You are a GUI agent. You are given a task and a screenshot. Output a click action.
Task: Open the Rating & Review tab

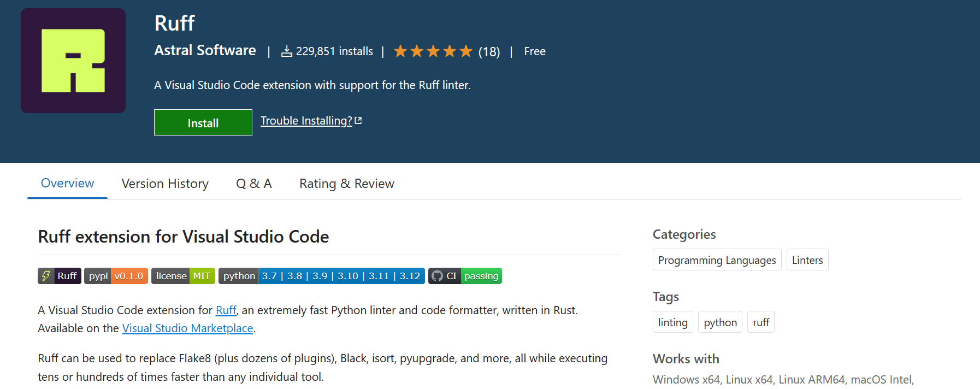(347, 184)
